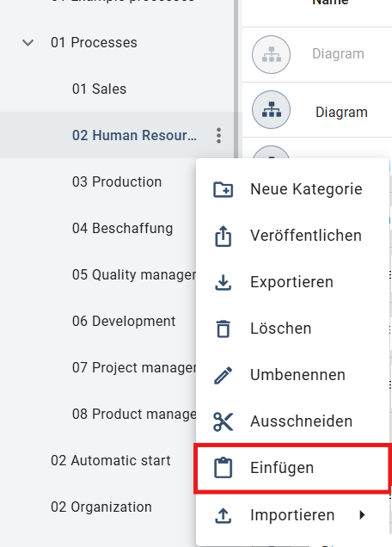Click the rename pencil icon
392x547 pixels.
pos(224,375)
